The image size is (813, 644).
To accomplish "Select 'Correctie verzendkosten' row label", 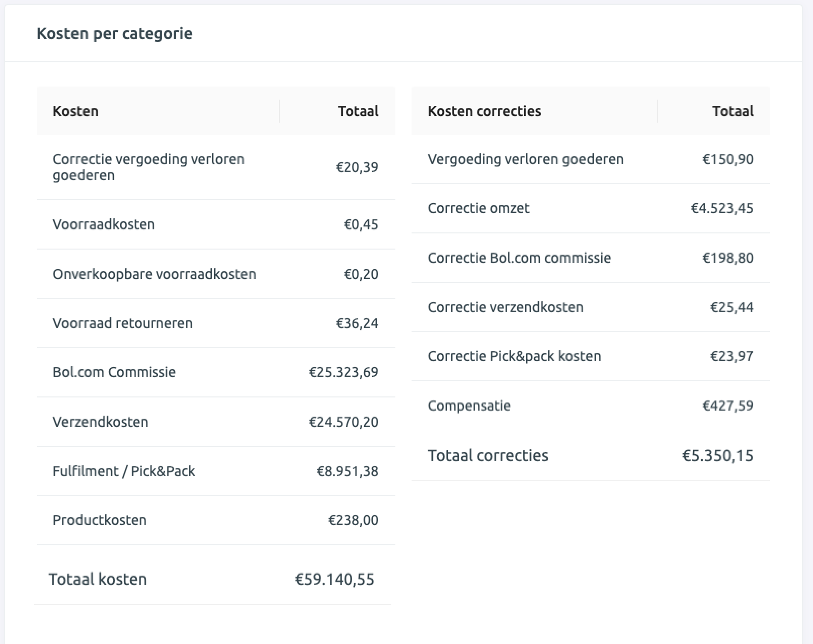I will pos(505,307).
